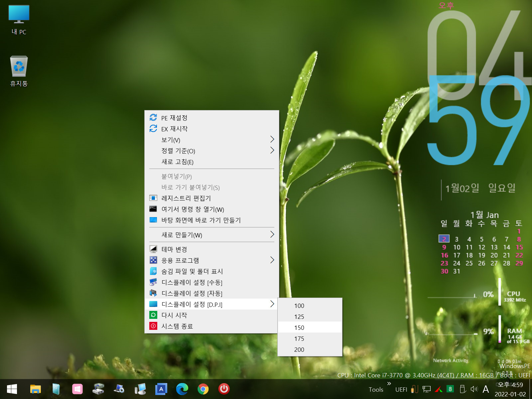
Task: Launch Google Chrome from the taskbar
Action: click(203, 389)
